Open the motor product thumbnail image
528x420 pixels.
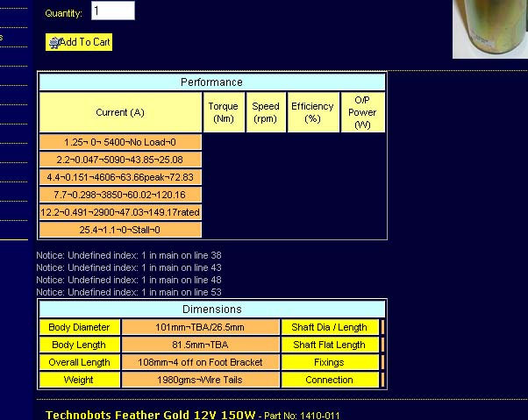click(489, 29)
